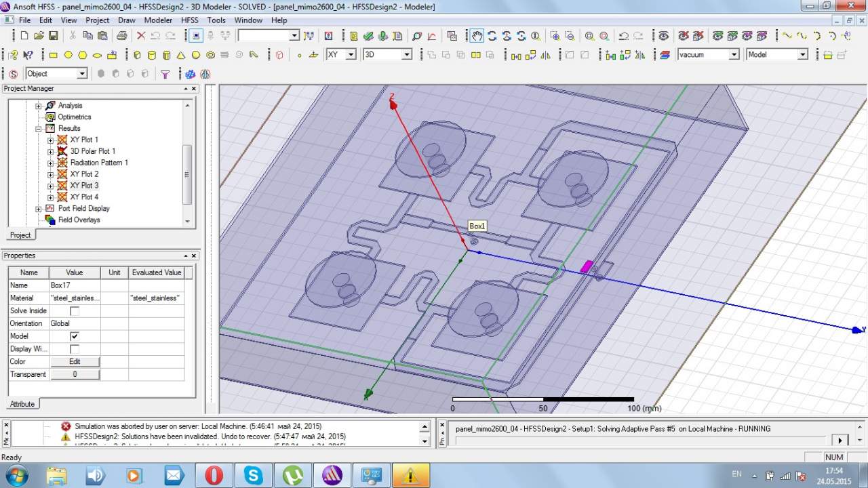868x488 pixels.
Task: Open uTorrent from the taskbar
Action: pos(293,475)
